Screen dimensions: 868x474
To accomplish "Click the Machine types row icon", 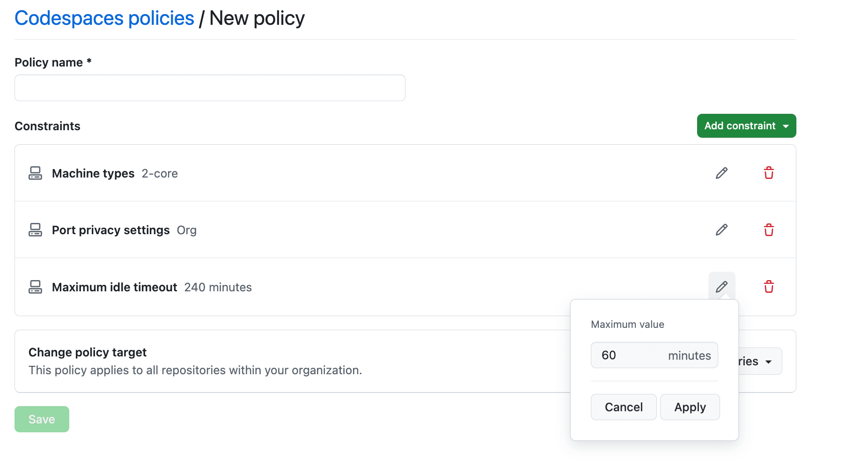I will [x=35, y=173].
